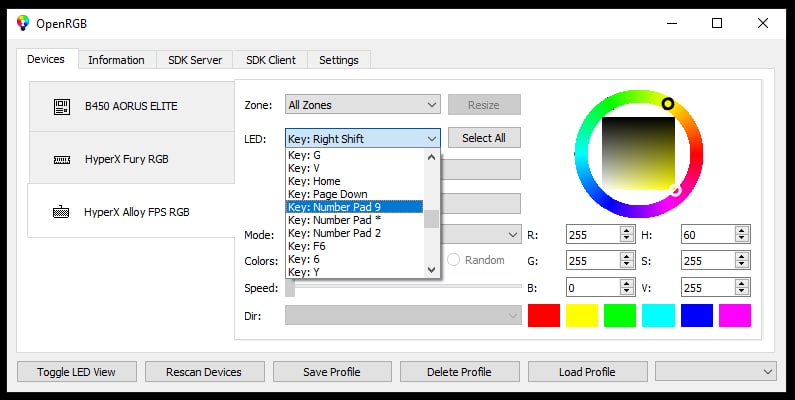
Task: Go to the Settings tab
Action: tap(339, 60)
